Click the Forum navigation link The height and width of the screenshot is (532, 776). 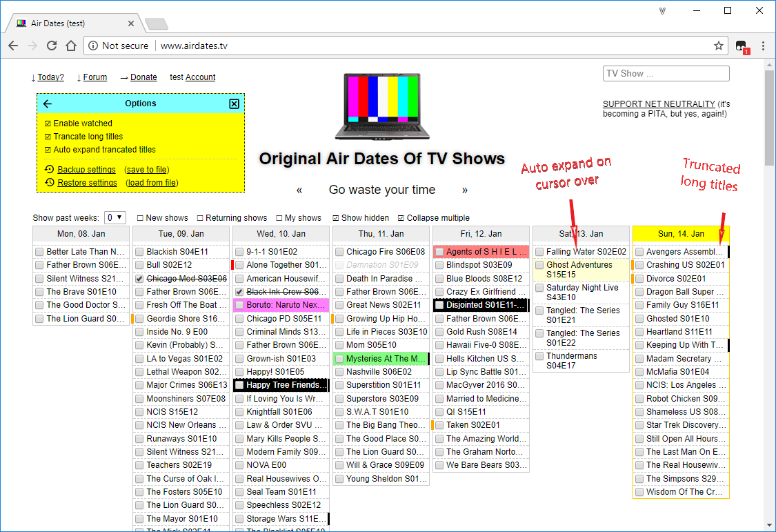click(x=94, y=77)
